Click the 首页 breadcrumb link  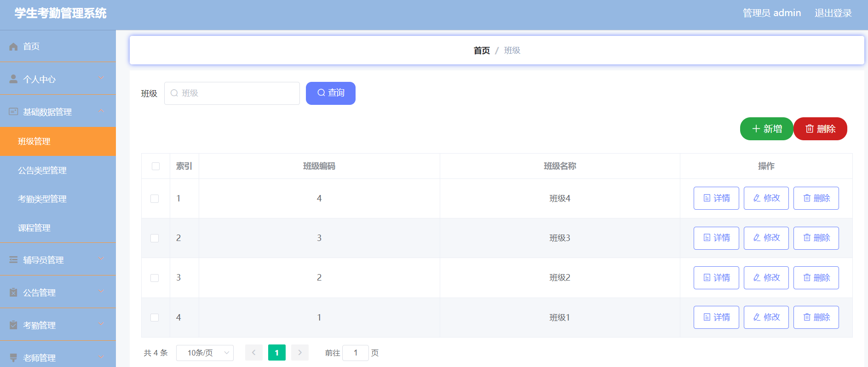click(482, 51)
